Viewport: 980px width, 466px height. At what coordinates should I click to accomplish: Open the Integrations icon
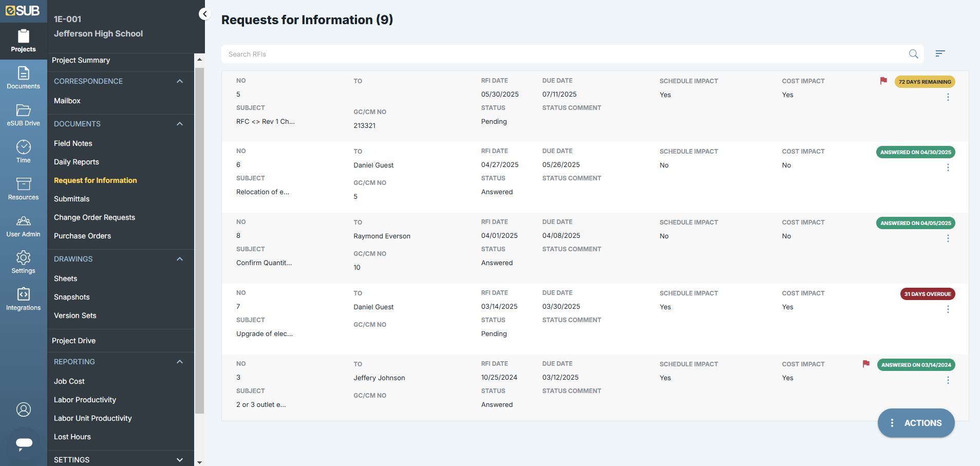click(23, 299)
